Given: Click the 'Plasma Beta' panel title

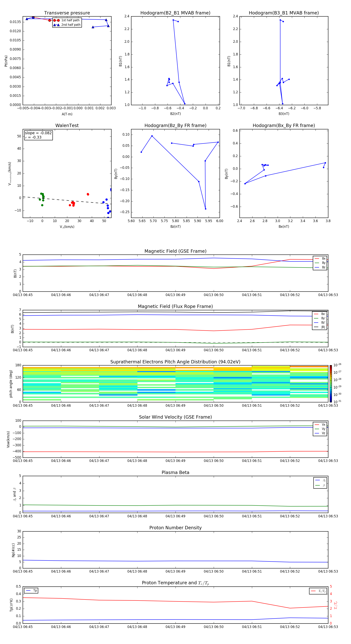Looking at the screenshot, I should [175, 472].
